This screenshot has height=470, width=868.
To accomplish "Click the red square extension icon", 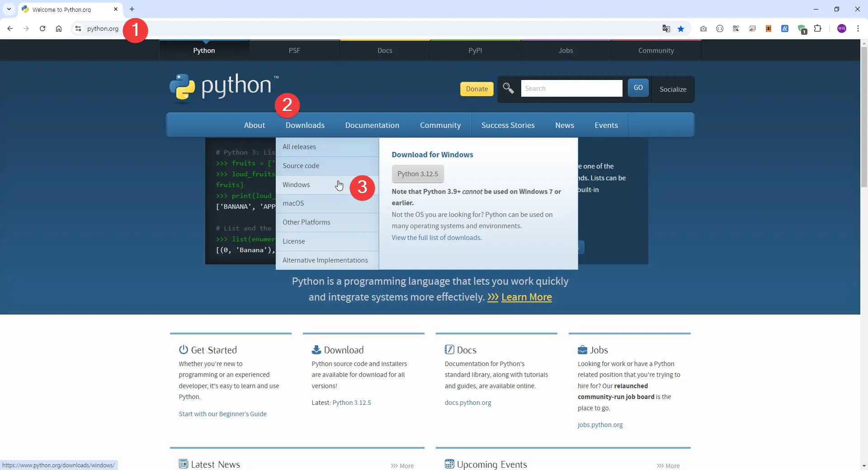I will coord(769,28).
